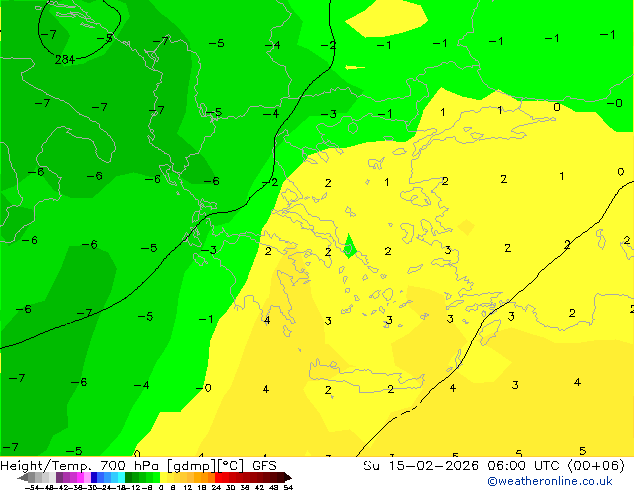The image size is (634, 490).
Task: Click the "54" legend label at scale end
Action: click(288, 487)
